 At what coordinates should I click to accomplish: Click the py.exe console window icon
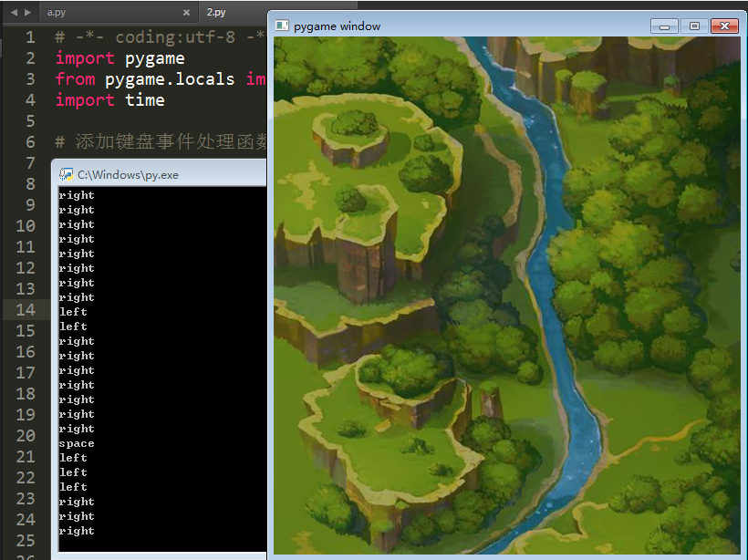point(66,174)
